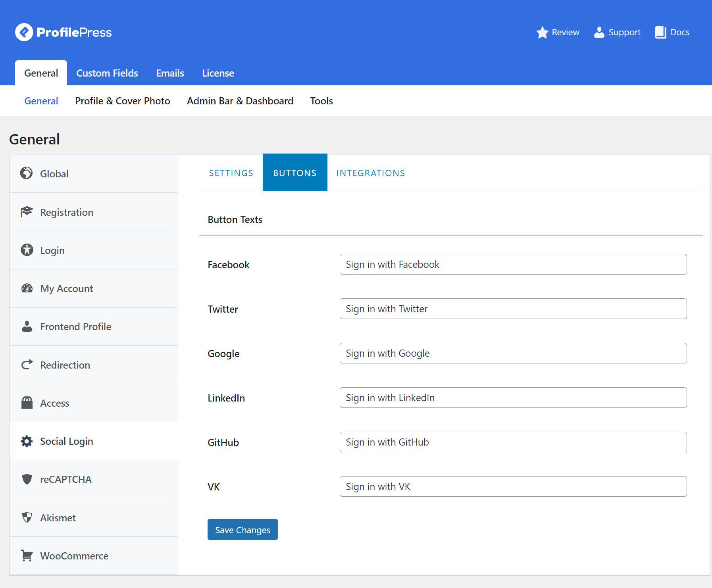Click the reCAPTCHA shield icon

[27, 479]
